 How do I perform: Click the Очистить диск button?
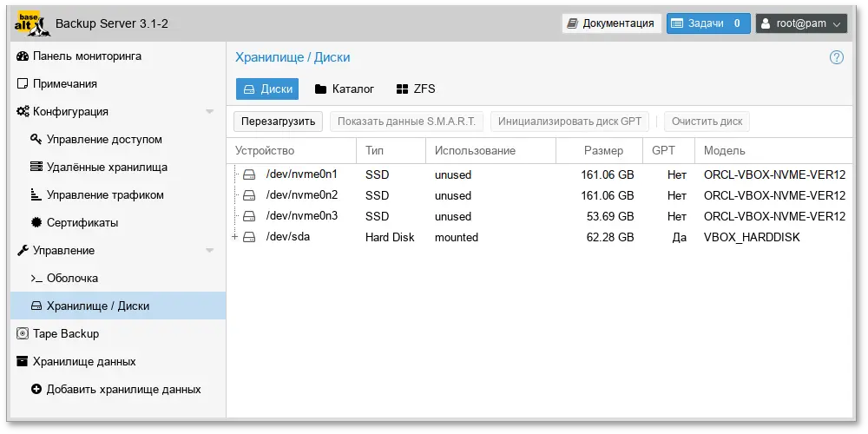click(707, 122)
